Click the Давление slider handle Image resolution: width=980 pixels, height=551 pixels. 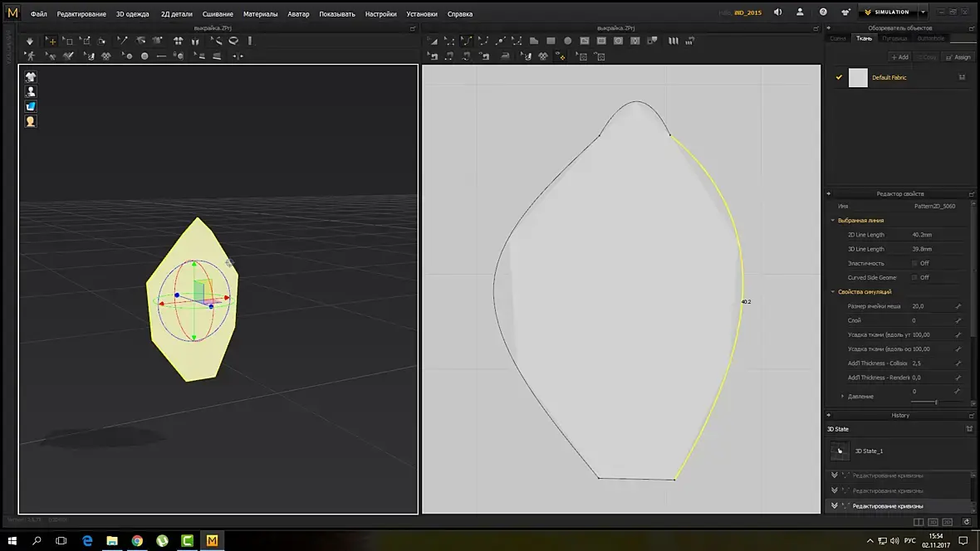click(x=936, y=402)
